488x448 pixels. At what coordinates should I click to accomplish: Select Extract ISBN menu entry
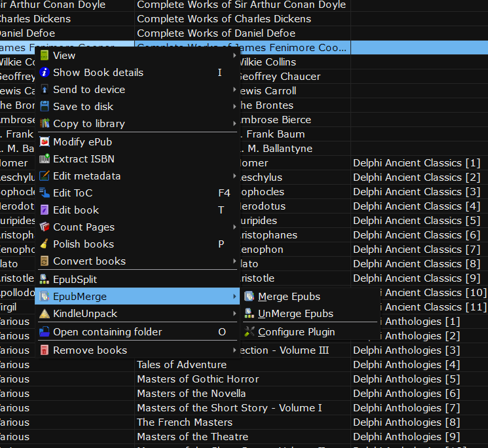point(138,159)
